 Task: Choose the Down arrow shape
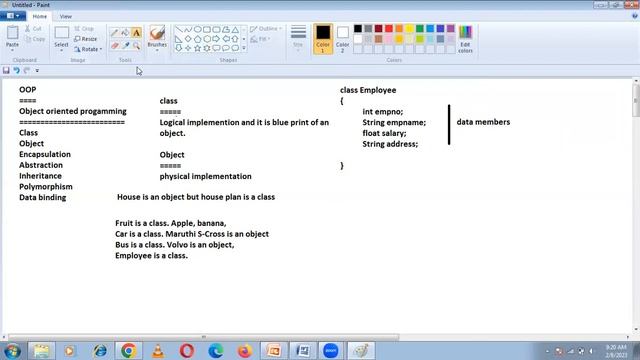[178, 48]
